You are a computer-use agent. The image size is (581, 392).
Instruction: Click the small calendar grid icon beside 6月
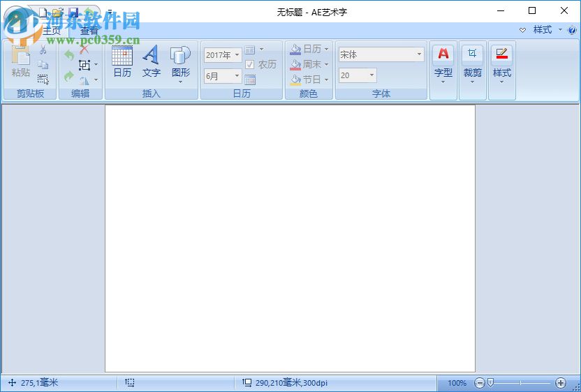250,80
